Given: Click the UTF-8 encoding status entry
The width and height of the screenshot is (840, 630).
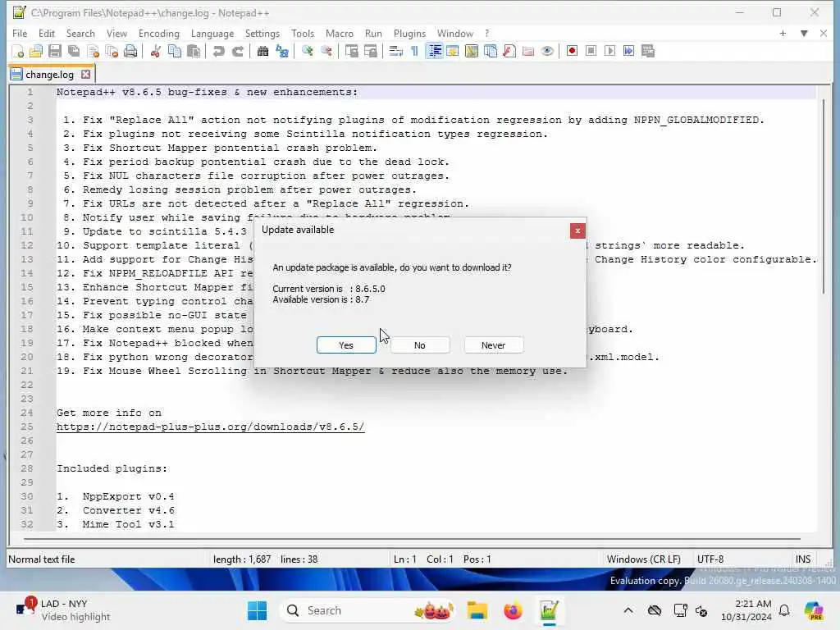Looking at the screenshot, I should point(710,559).
